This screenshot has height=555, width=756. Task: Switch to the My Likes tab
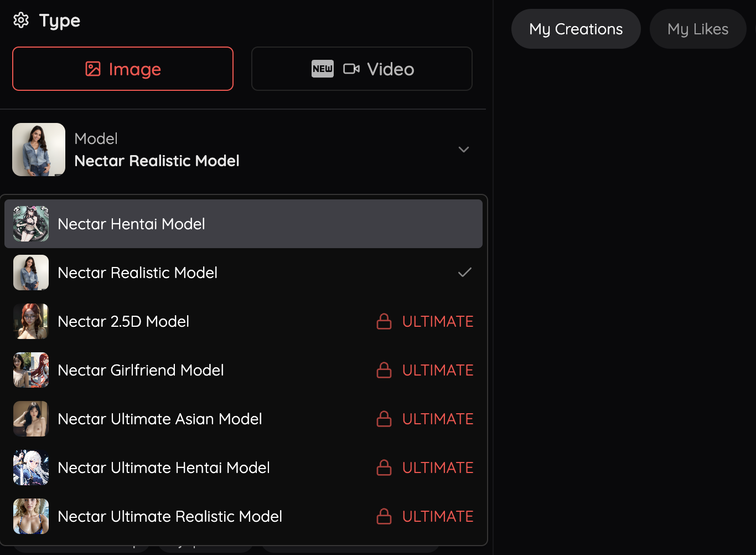698,28
